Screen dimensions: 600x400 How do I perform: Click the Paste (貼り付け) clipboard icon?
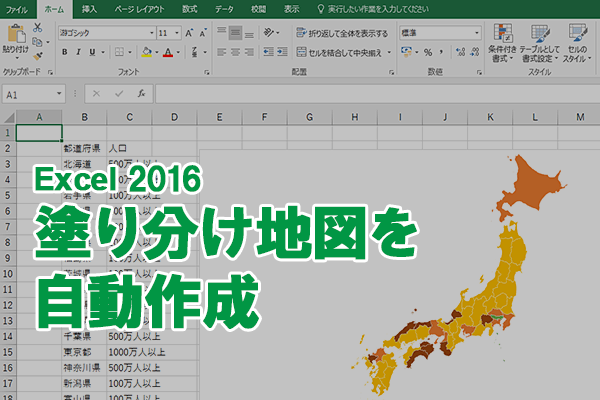click(16, 34)
